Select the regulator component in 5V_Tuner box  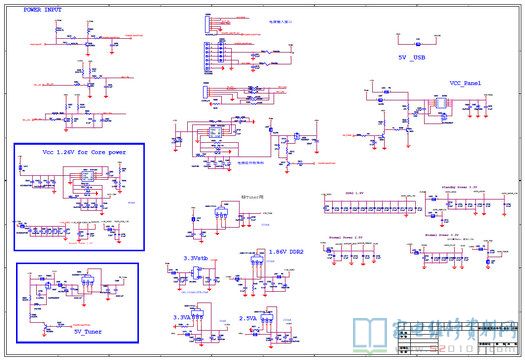coord(88,278)
